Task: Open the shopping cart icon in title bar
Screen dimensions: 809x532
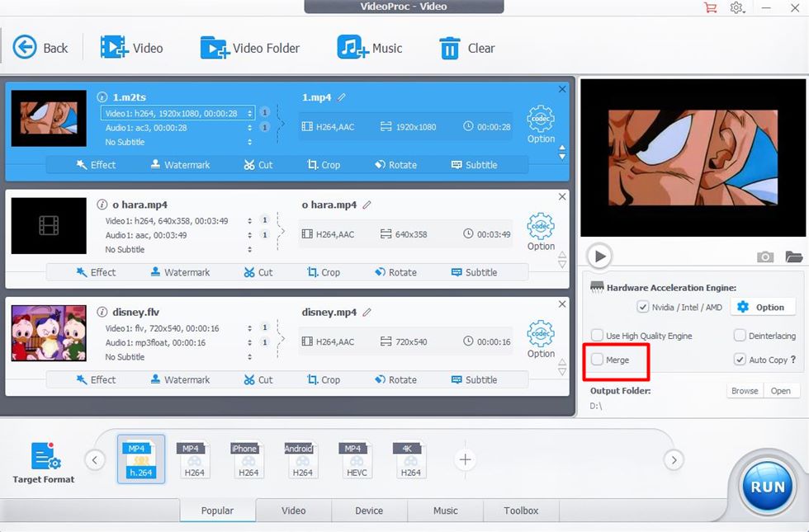Action: [x=711, y=7]
